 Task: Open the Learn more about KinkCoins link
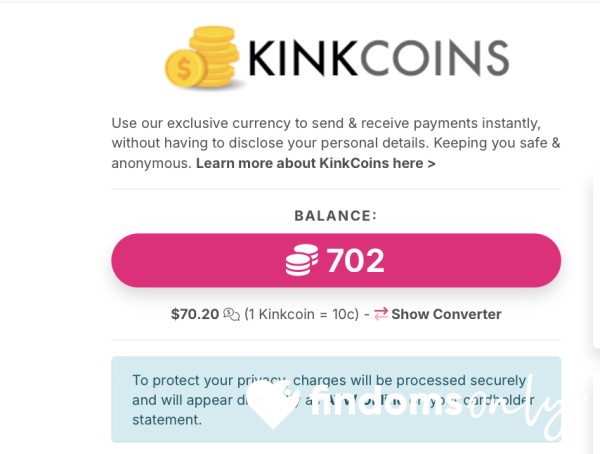click(x=316, y=163)
